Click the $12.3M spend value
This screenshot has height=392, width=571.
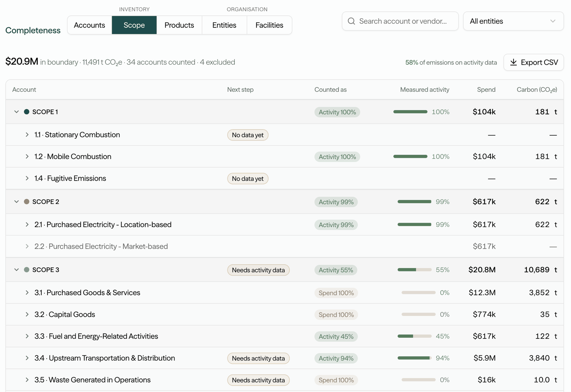[x=482, y=292]
